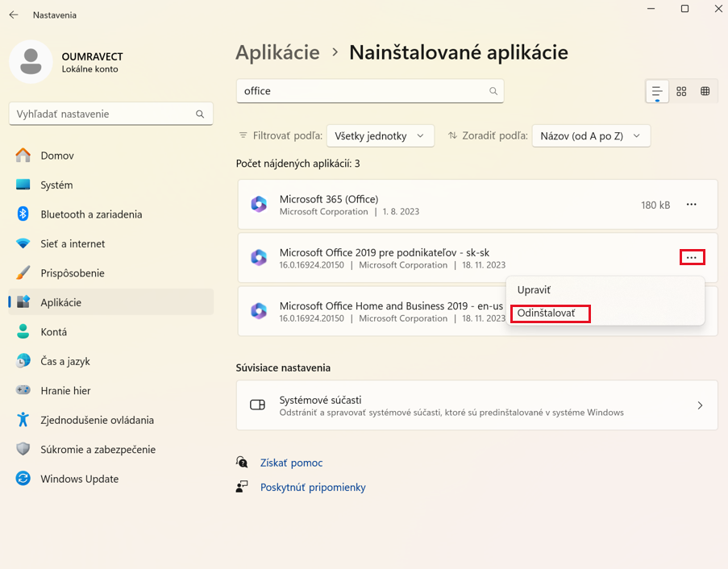Expand Systémové súčasti with the chevron
This screenshot has height=569, width=728.
(x=700, y=405)
